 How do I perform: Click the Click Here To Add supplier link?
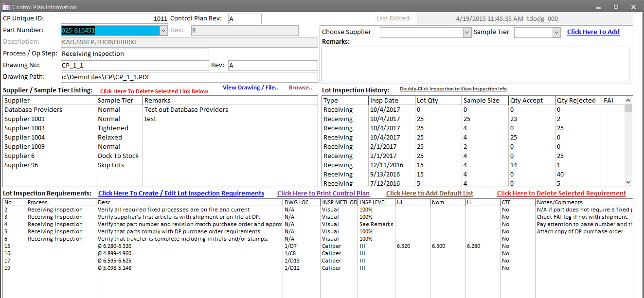[x=593, y=32]
